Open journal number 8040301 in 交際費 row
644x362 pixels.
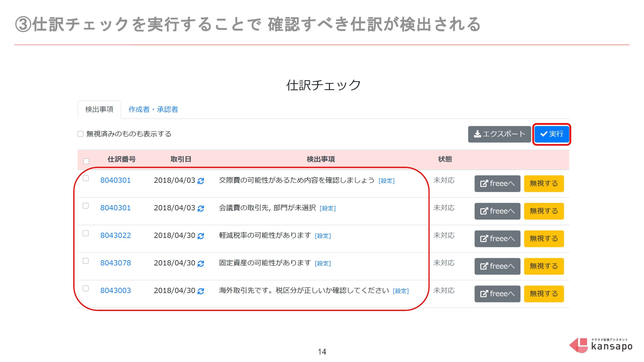(115, 180)
